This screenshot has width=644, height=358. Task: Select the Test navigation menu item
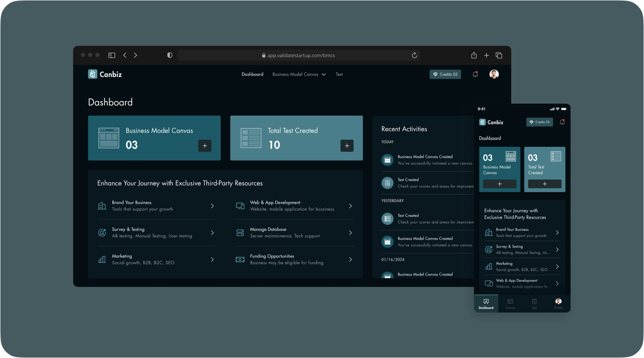pyautogui.click(x=339, y=74)
